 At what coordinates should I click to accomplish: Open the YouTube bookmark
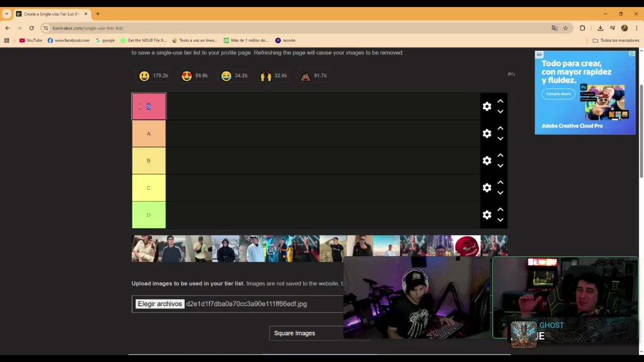31,40
